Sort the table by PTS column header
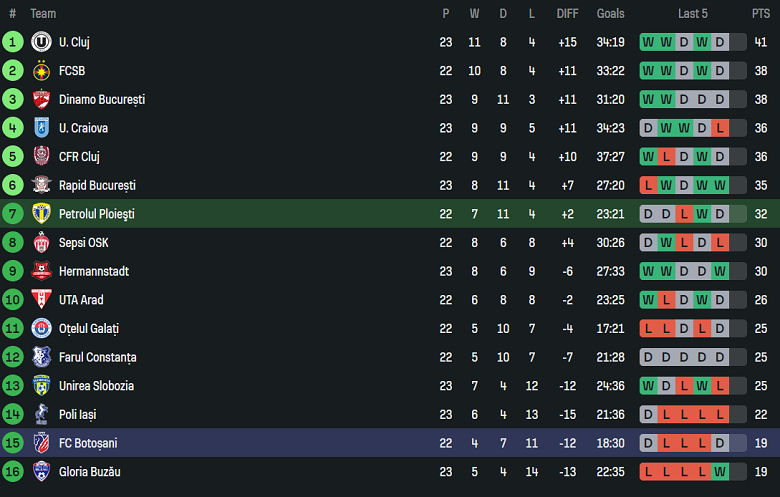 pyautogui.click(x=761, y=13)
